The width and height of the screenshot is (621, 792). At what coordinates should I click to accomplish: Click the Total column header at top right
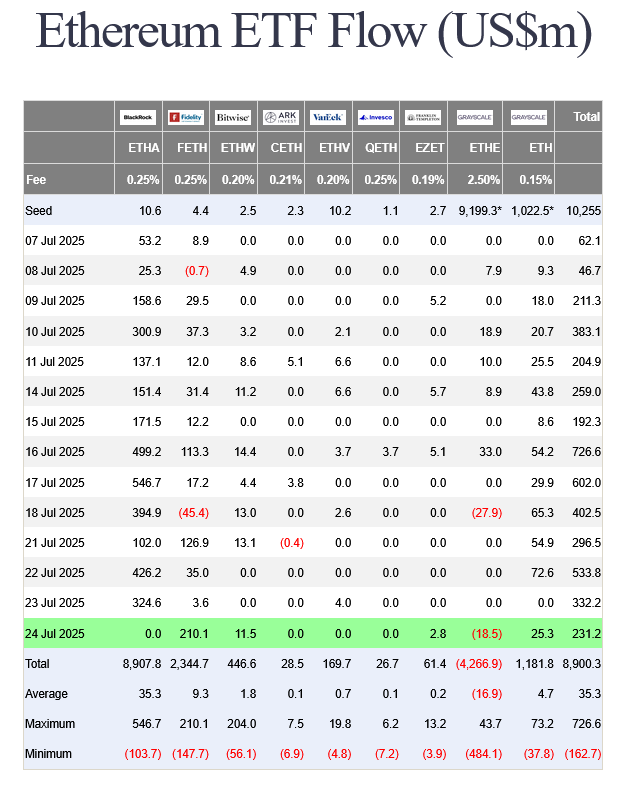[586, 117]
